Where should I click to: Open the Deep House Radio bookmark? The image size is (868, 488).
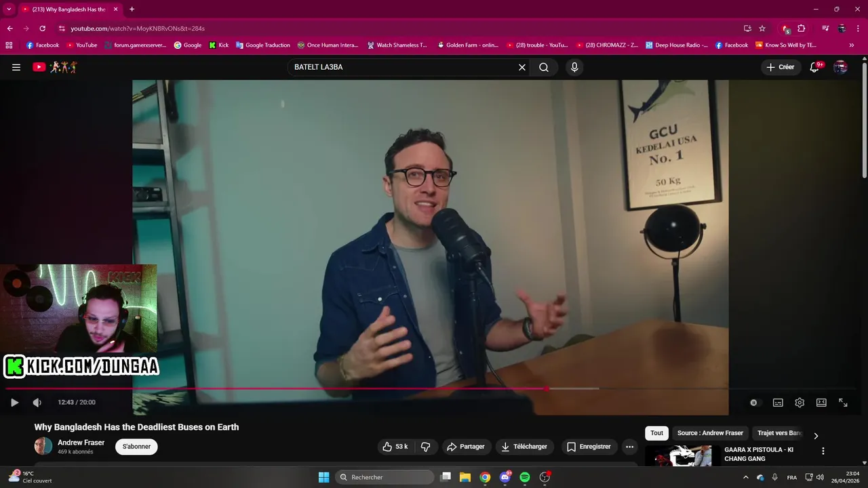pos(676,45)
